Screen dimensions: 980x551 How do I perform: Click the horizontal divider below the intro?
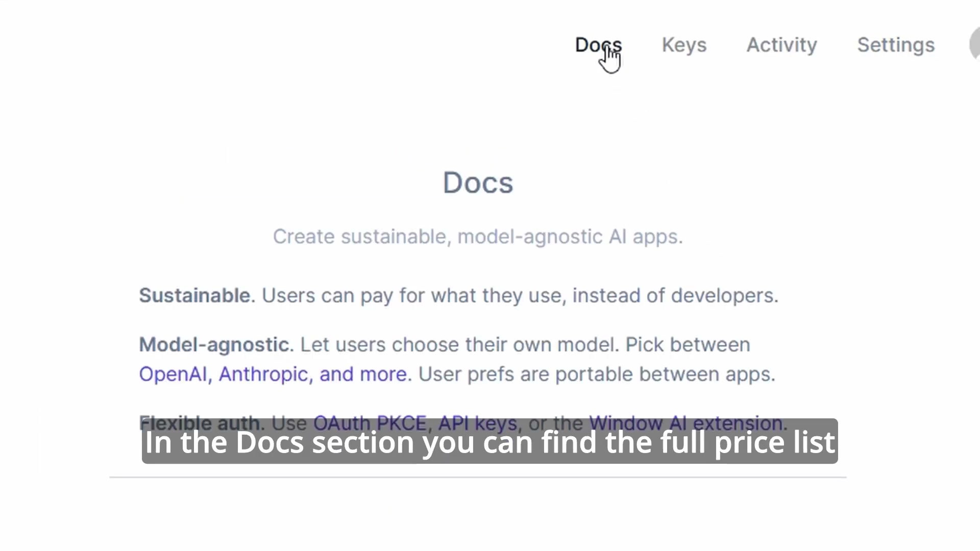point(478,478)
